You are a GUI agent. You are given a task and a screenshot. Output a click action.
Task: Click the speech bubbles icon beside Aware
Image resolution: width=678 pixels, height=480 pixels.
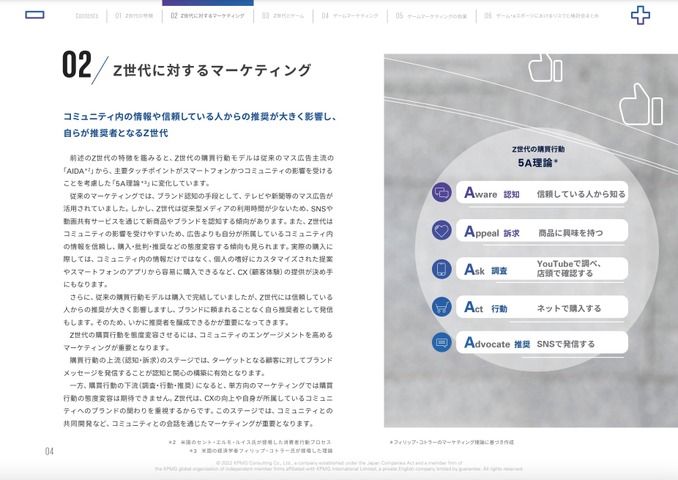click(442, 193)
